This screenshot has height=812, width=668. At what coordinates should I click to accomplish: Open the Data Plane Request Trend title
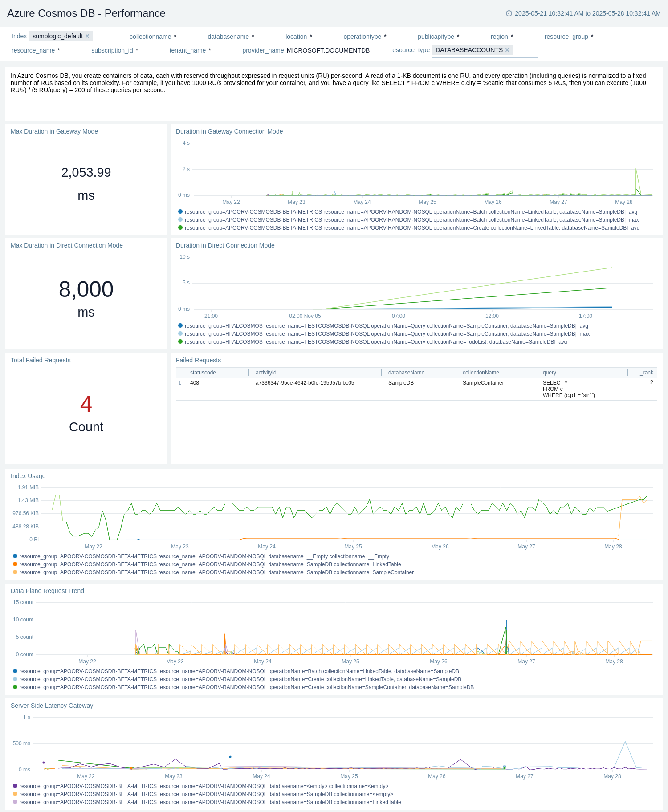(47, 591)
